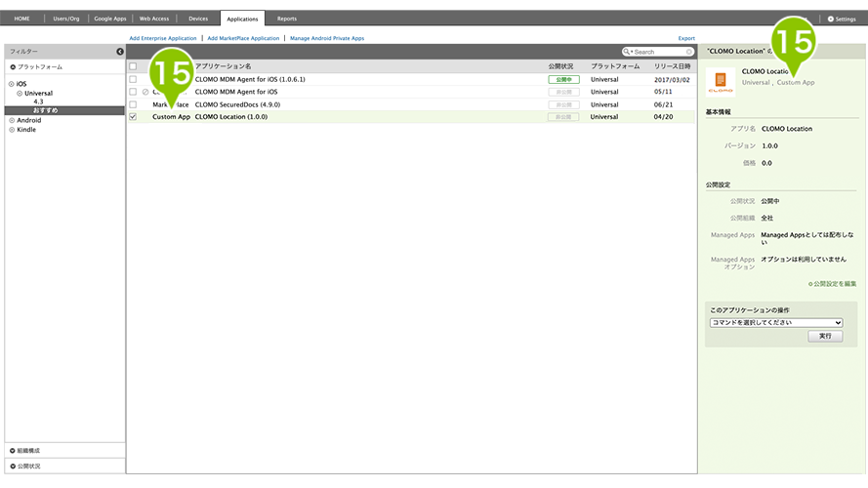The width and height of the screenshot is (868, 488).
Task: Select the 4.3 tree item
Action: click(x=38, y=102)
